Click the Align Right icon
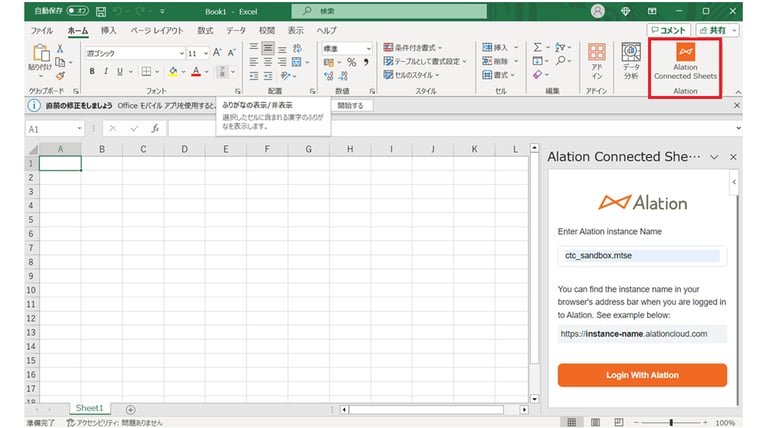765x428 pixels. [x=282, y=62]
